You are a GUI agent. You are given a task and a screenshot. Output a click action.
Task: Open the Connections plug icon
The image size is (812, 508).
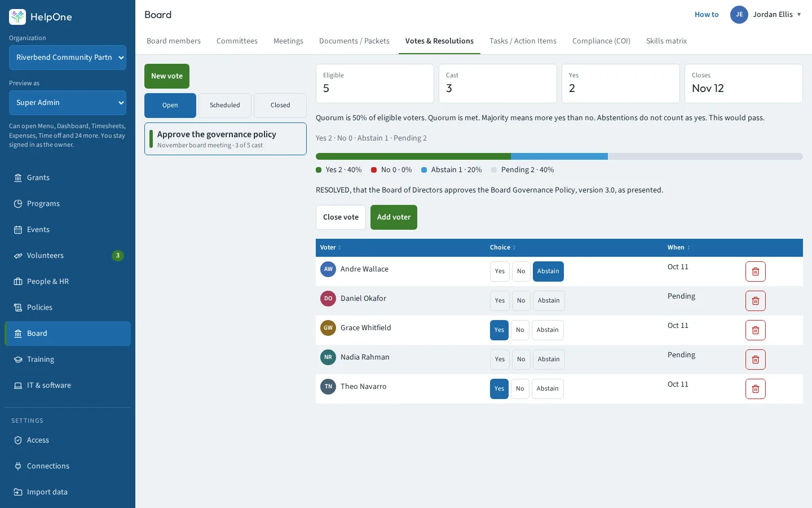click(x=18, y=466)
